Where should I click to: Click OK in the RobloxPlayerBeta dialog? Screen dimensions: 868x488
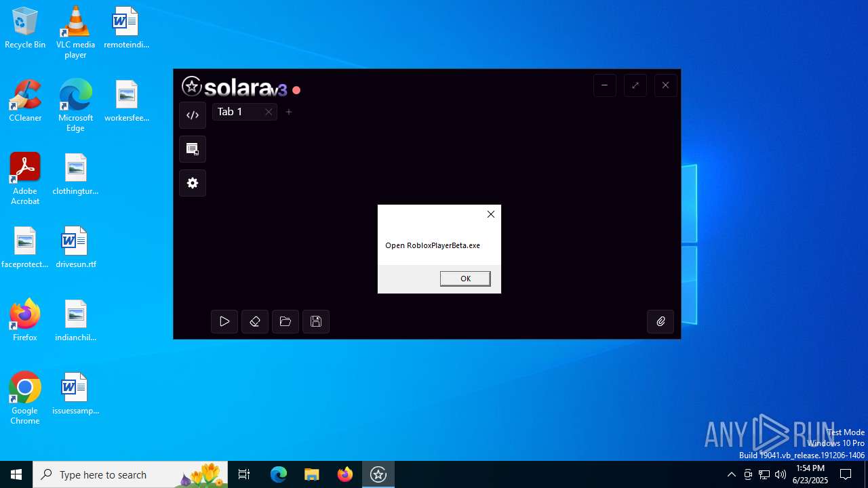[465, 279]
